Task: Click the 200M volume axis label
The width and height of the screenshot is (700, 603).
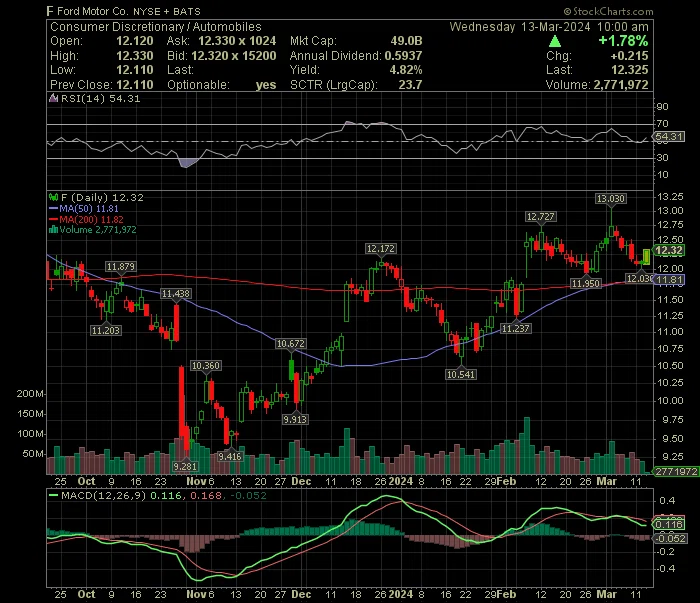Action: tap(29, 394)
